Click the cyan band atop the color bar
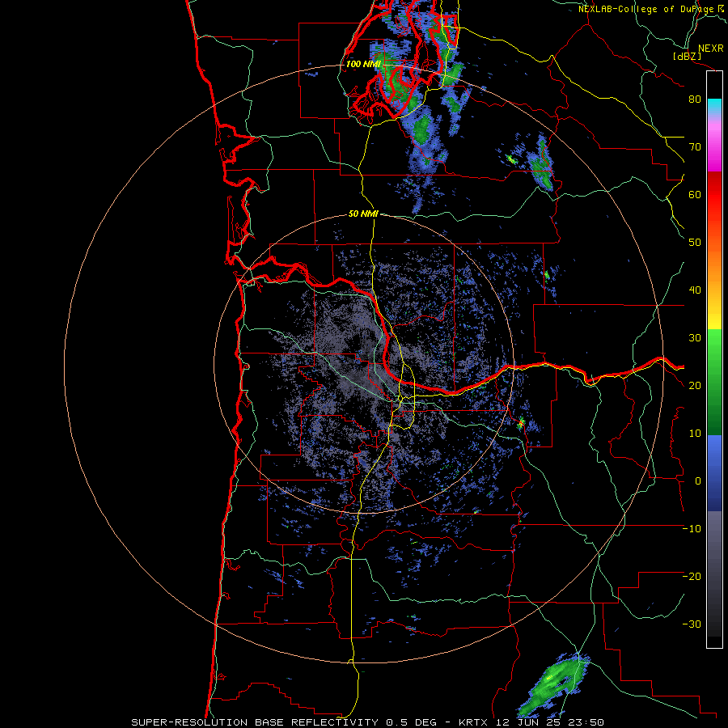The width and height of the screenshot is (728, 728). click(x=714, y=106)
